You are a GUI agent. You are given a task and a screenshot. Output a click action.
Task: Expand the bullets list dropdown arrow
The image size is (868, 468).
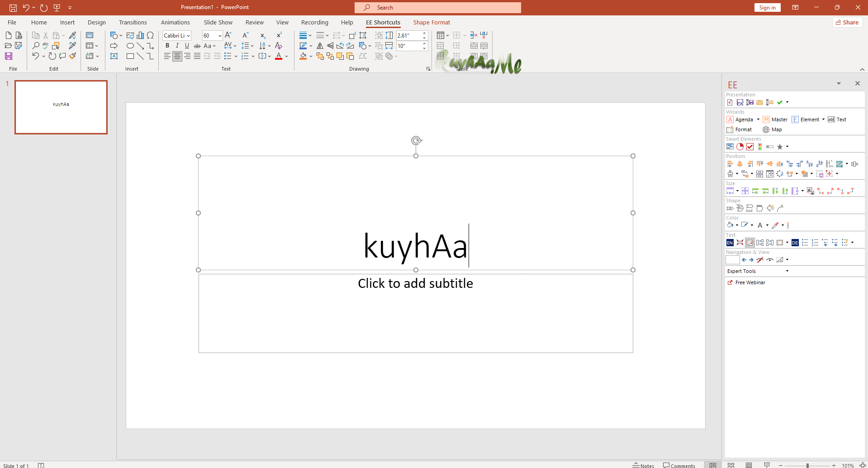tap(236, 57)
